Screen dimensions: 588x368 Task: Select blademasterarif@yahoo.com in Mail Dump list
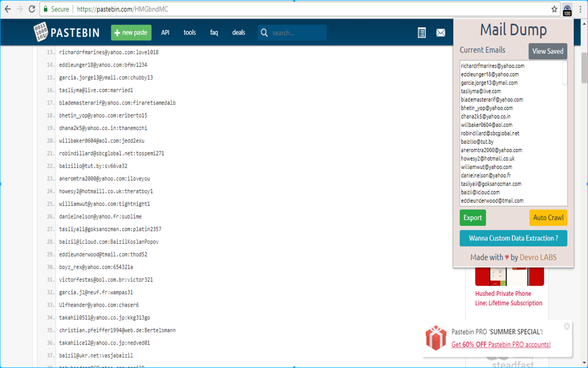(x=492, y=99)
